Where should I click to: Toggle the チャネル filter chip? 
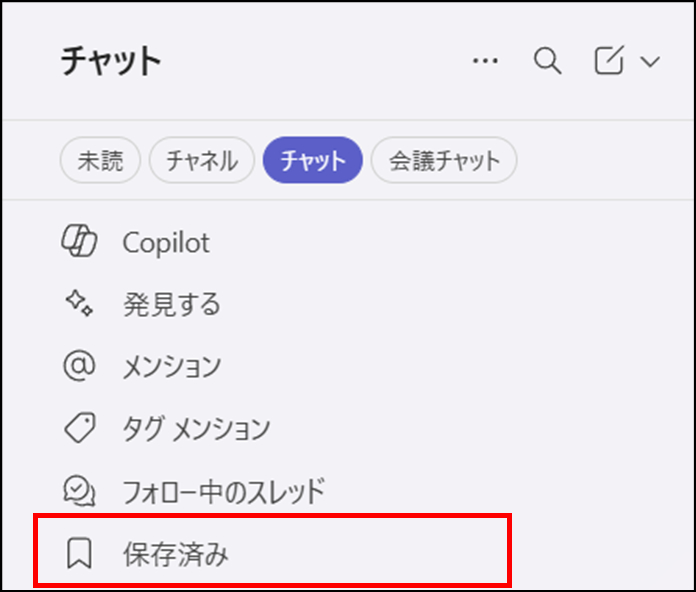tap(201, 160)
